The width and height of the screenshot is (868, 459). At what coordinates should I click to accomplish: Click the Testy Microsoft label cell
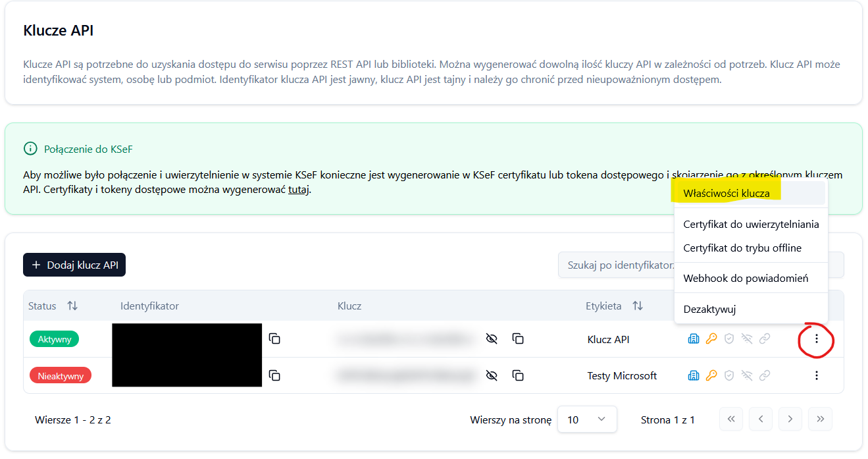pyautogui.click(x=622, y=375)
